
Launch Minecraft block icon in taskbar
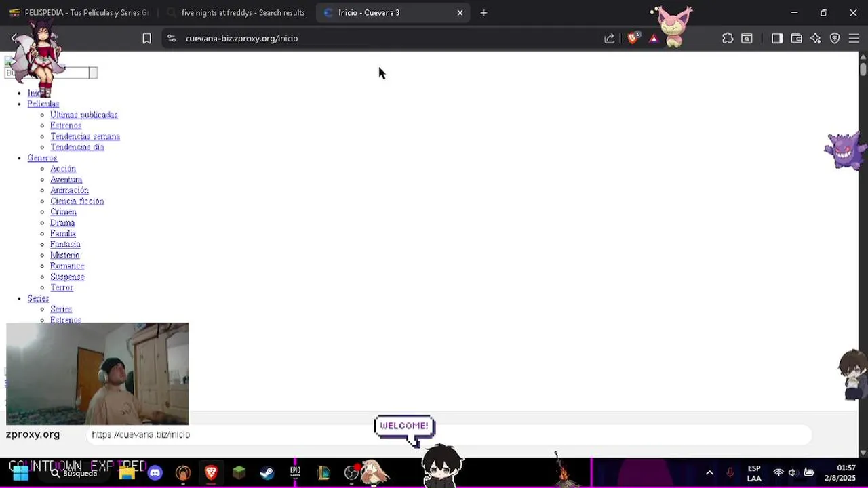[239, 472]
